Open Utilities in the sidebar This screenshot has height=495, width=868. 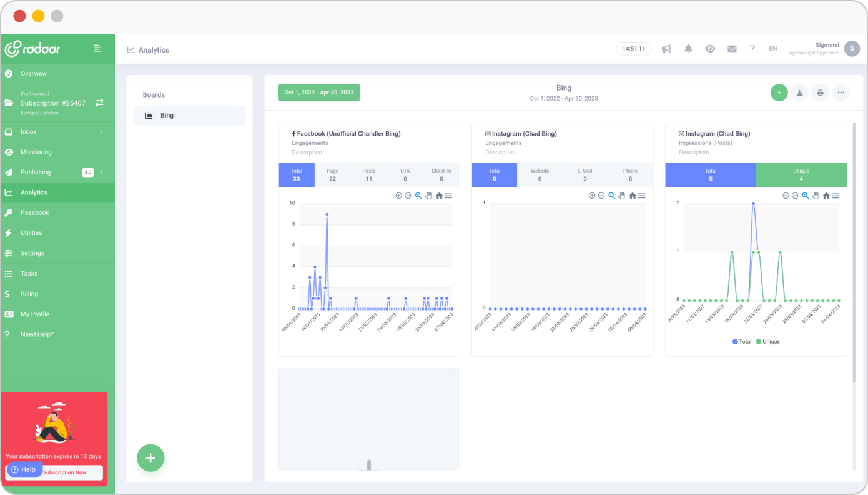click(57, 232)
